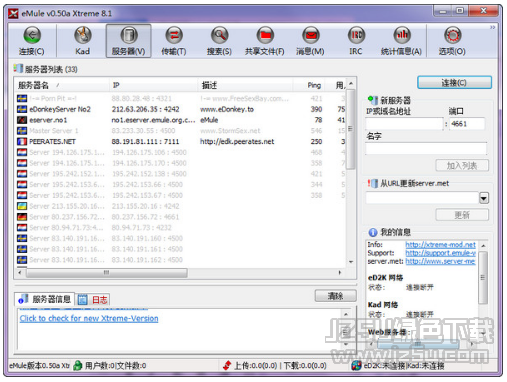Image resolution: width=507 pixels, height=382 pixels.
Task: Select the eDonkeyServer No2 row
Action: click(181, 109)
